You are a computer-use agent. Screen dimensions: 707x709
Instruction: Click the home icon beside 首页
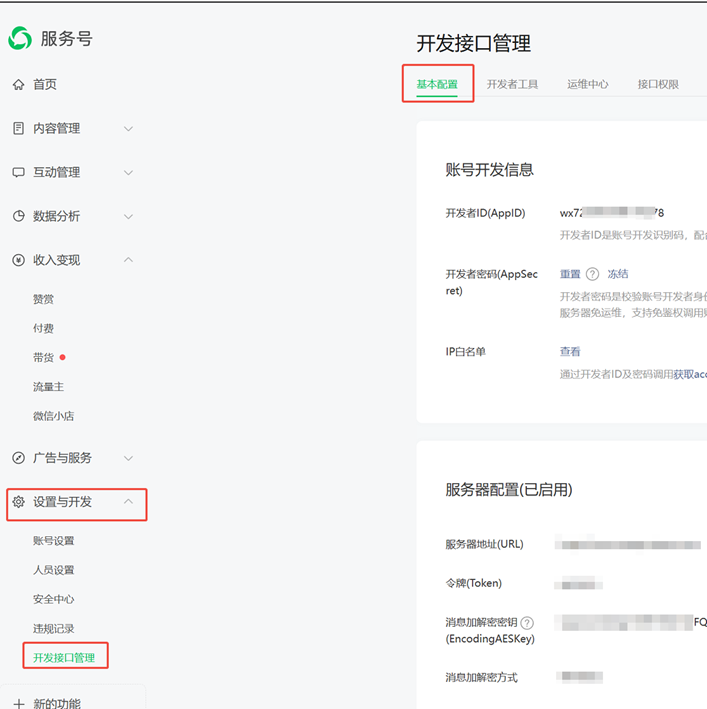[19, 85]
